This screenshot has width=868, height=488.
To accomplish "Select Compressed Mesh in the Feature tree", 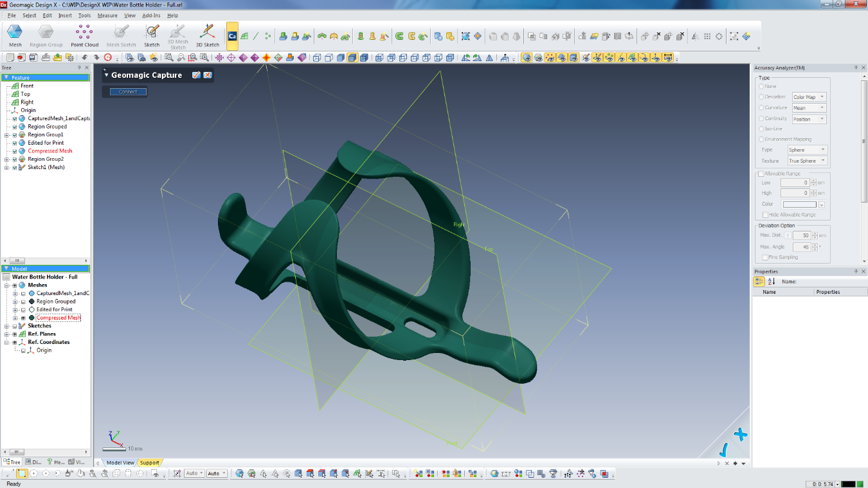I will [50, 151].
